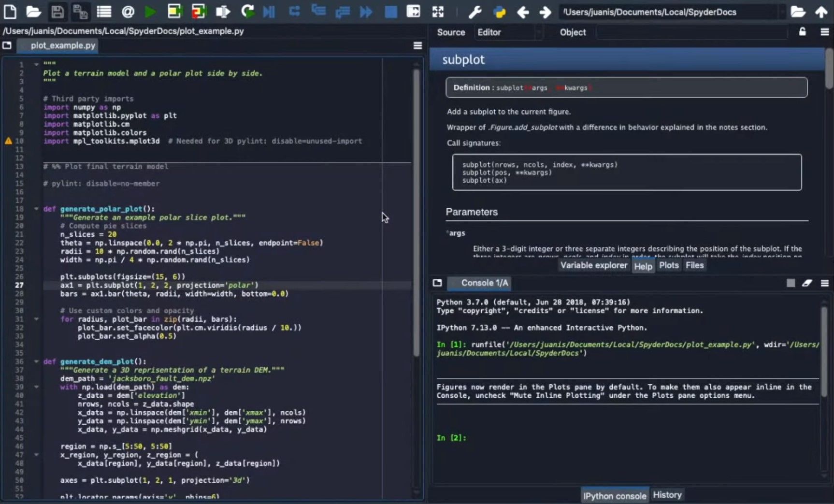Run the current cell
Image resolution: width=834 pixels, height=504 pixels.
pyautogui.click(x=174, y=11)
